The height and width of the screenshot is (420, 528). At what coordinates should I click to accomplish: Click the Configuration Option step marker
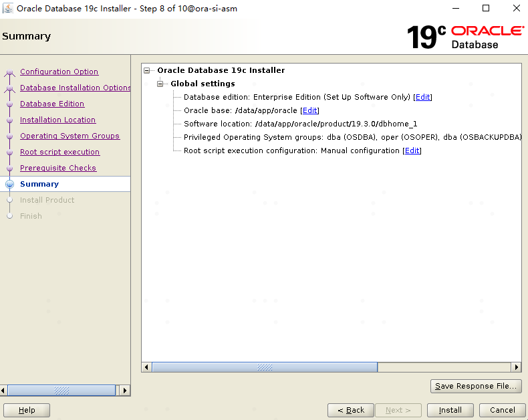click(10, 72)
